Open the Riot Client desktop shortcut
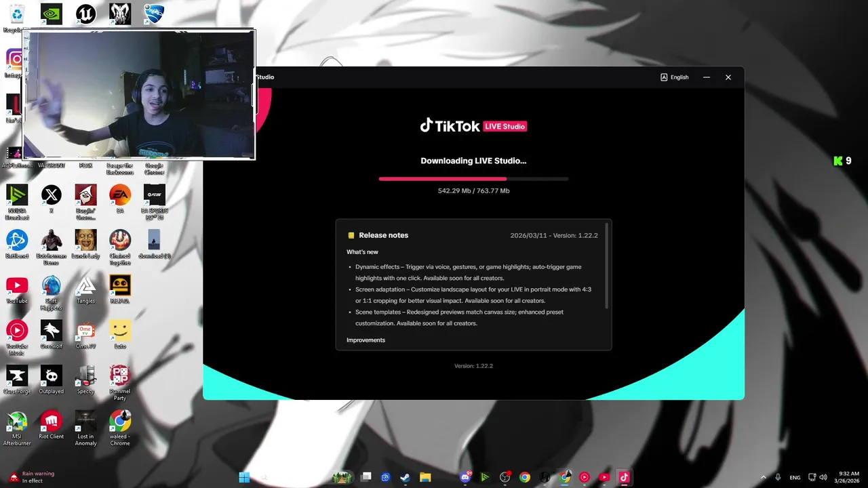The height and width of the screenshot is (488, 868). click(52, 426)
